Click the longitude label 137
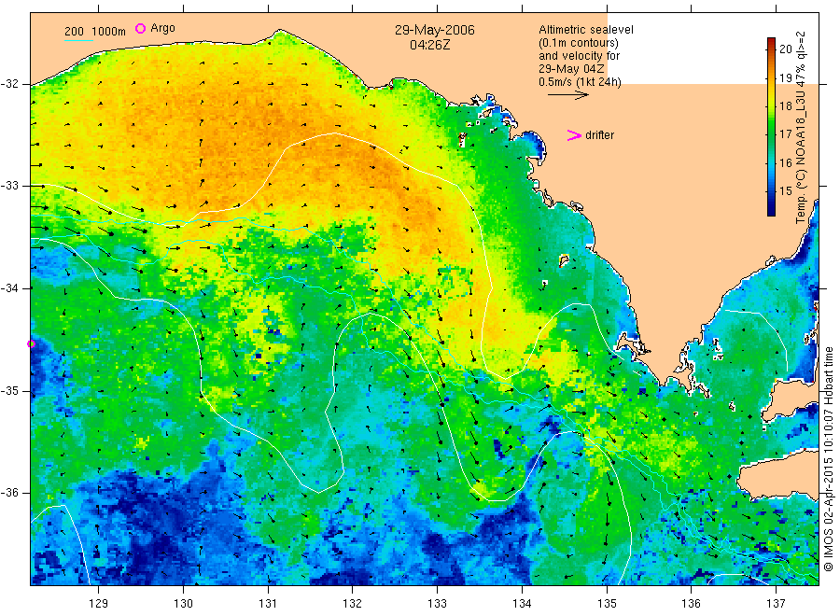This screenshot has height=616, width=840. pyautogui.click(x=776, y=604)
